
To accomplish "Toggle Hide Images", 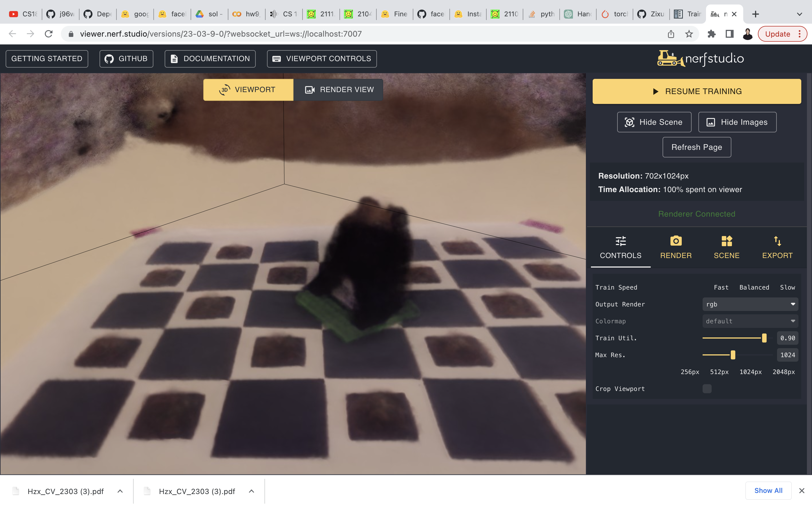I will (x=737, y=122).
